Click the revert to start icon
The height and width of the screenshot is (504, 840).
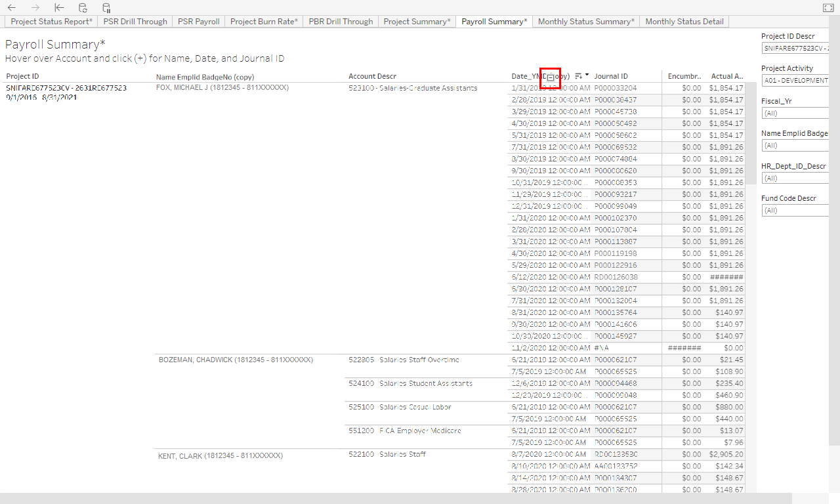tap(59, 8)
